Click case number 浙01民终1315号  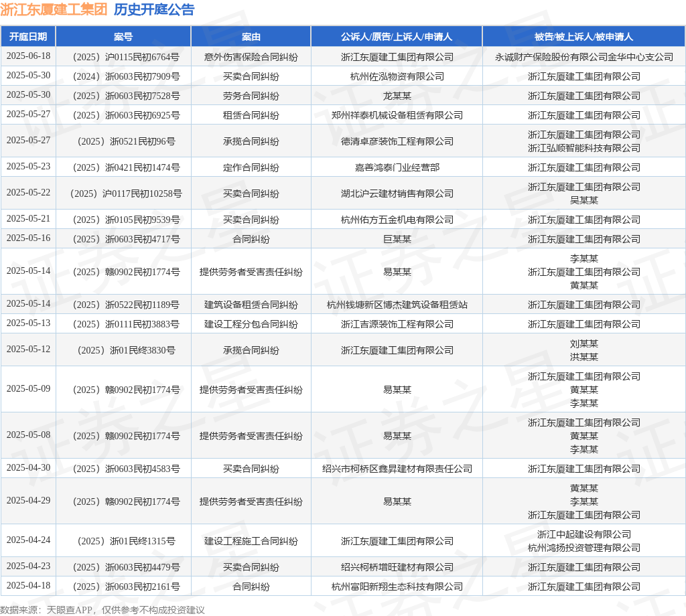(x=126, y=541)
